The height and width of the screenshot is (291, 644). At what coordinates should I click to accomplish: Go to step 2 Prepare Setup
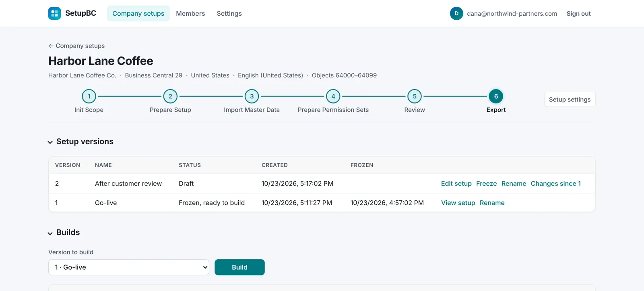(x=170, y=96)
